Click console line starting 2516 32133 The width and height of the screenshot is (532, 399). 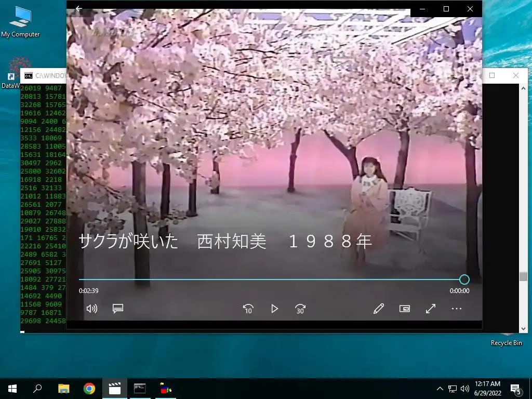pos(41,188)
